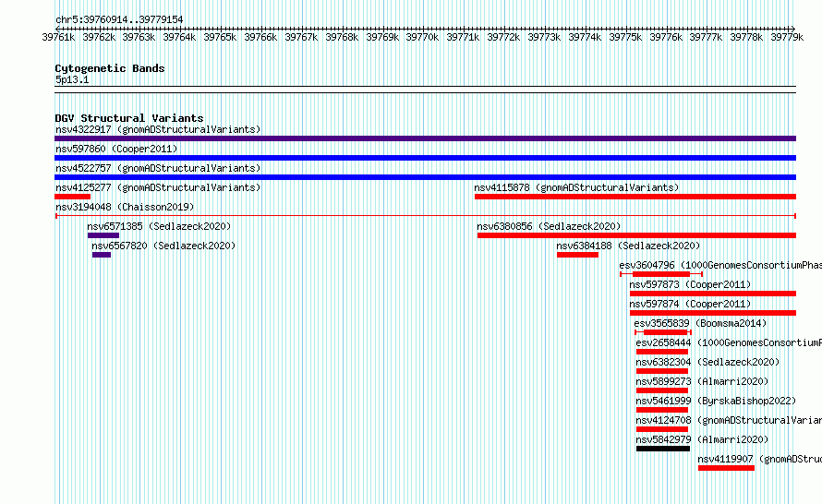
Task: Open nsv5461999 (ByrskaBishop2022) label
Action: tap(716, 401)
